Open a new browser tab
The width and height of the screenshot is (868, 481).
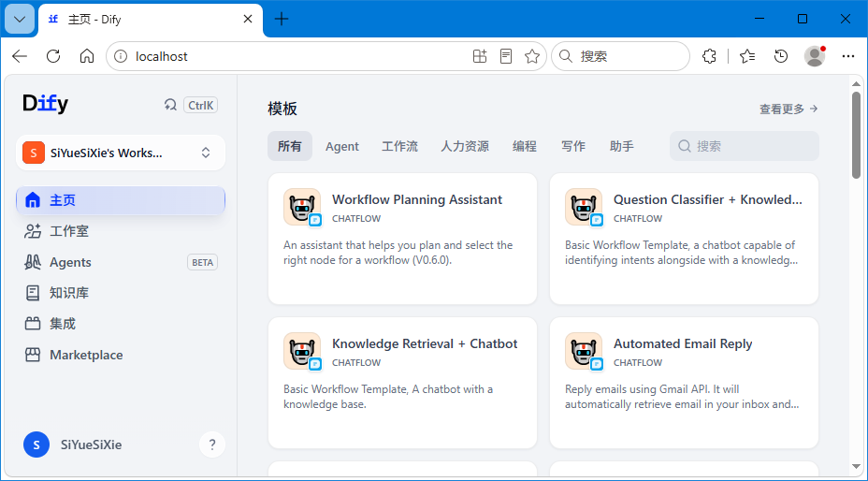(282, 19)
